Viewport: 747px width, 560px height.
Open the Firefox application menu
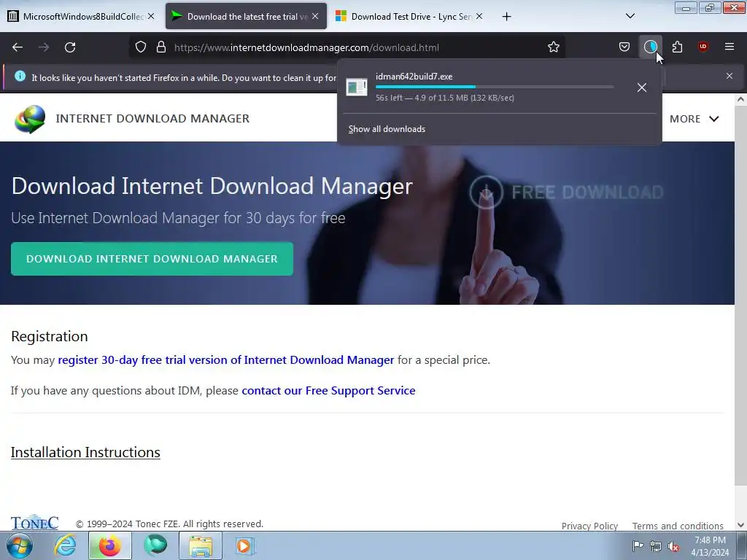(x=729, y=47)
